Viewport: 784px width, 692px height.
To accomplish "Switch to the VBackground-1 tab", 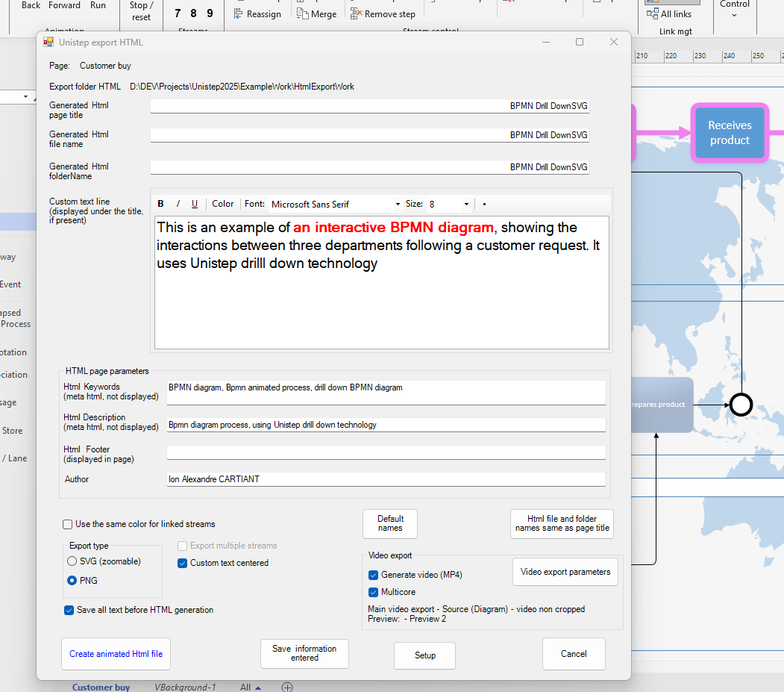I will pos(185,688).
